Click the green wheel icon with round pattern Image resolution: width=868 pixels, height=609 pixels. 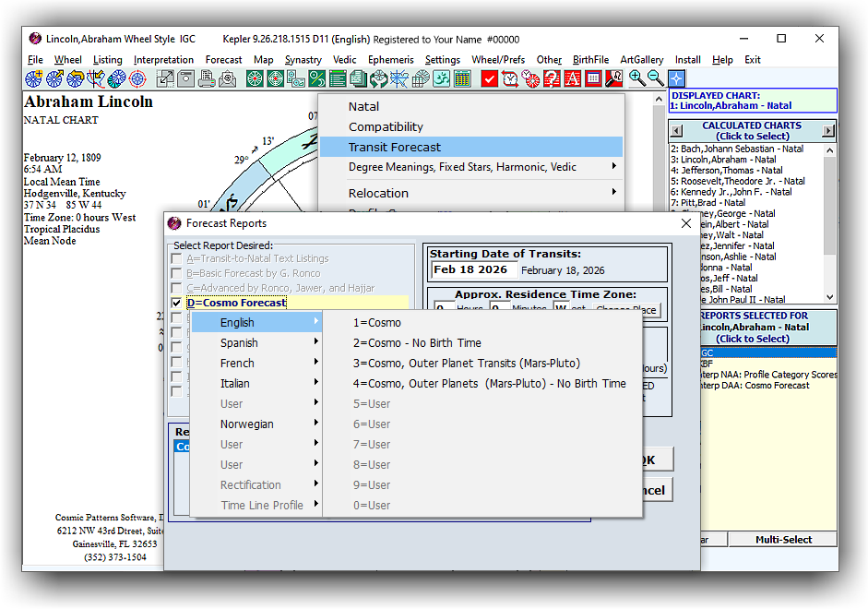tap(255, 78)
